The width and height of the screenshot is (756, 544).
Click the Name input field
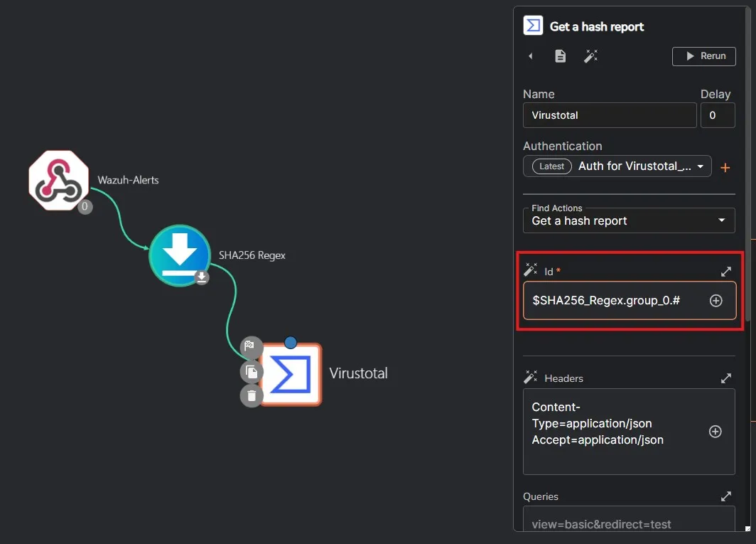tap(610, 115)
